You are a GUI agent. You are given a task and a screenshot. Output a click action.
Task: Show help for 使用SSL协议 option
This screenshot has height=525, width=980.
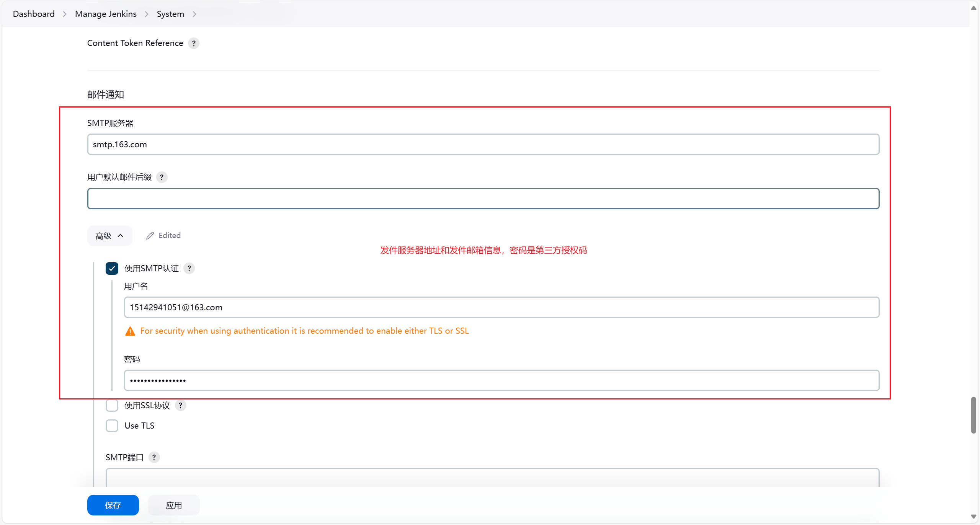(180, 405)
